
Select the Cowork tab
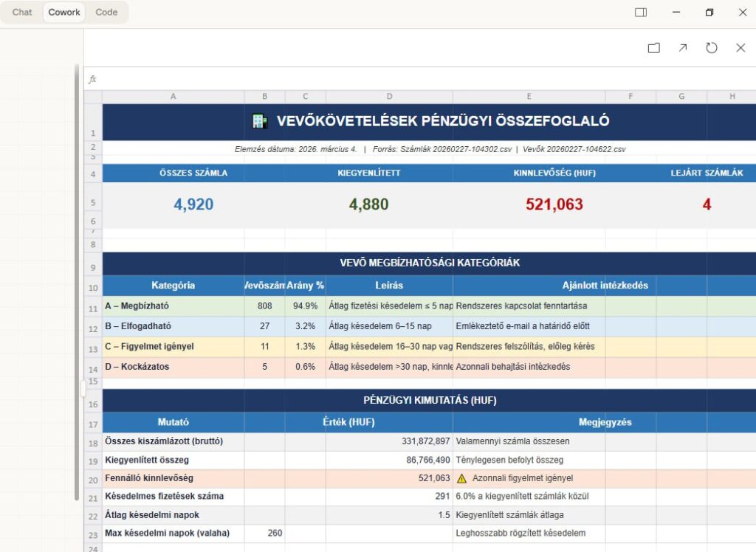pyautogui.click(x=64, y=13)
